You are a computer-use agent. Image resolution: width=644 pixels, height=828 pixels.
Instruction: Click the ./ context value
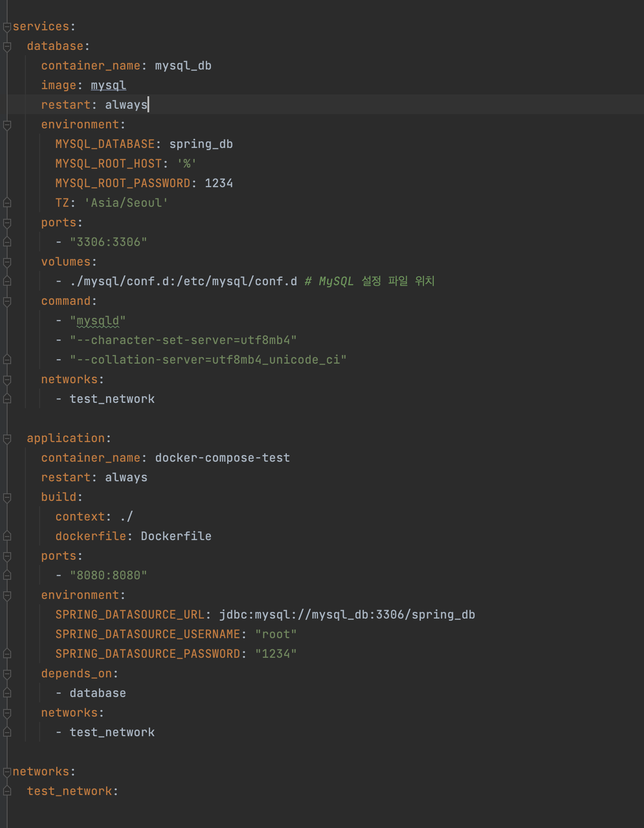click(x=126, y=516)
